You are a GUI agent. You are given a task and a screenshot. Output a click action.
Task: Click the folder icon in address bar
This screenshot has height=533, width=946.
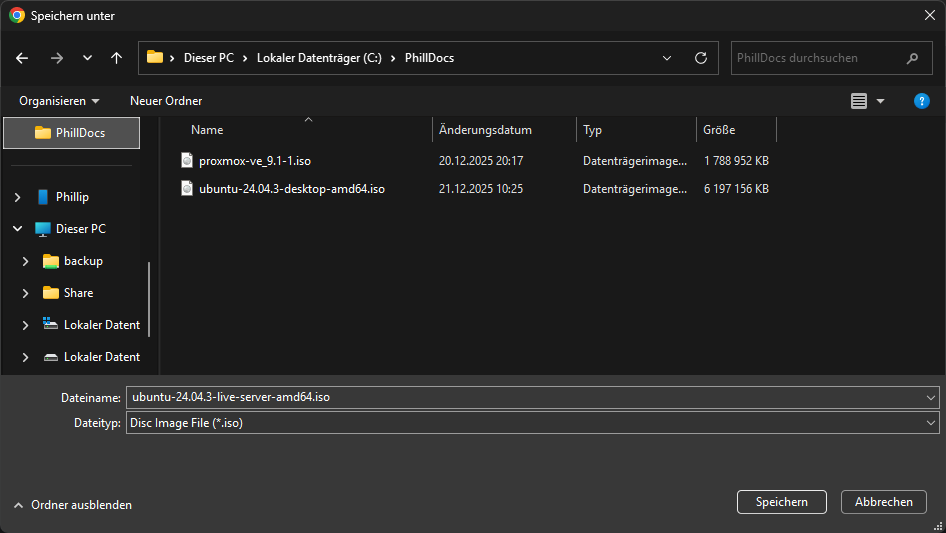pyautogui.click(x=155, y=57)
